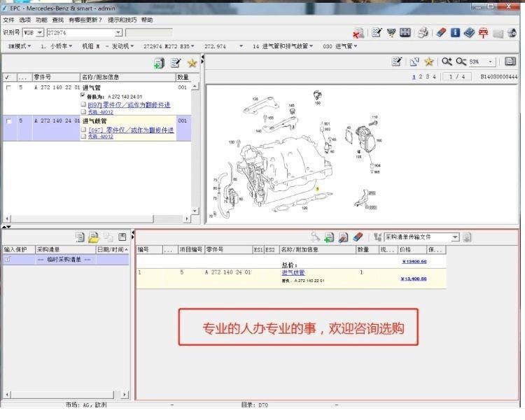The image size is (525, 420).
Task: Zoom out of the diagram
Action: pos(461,62)
